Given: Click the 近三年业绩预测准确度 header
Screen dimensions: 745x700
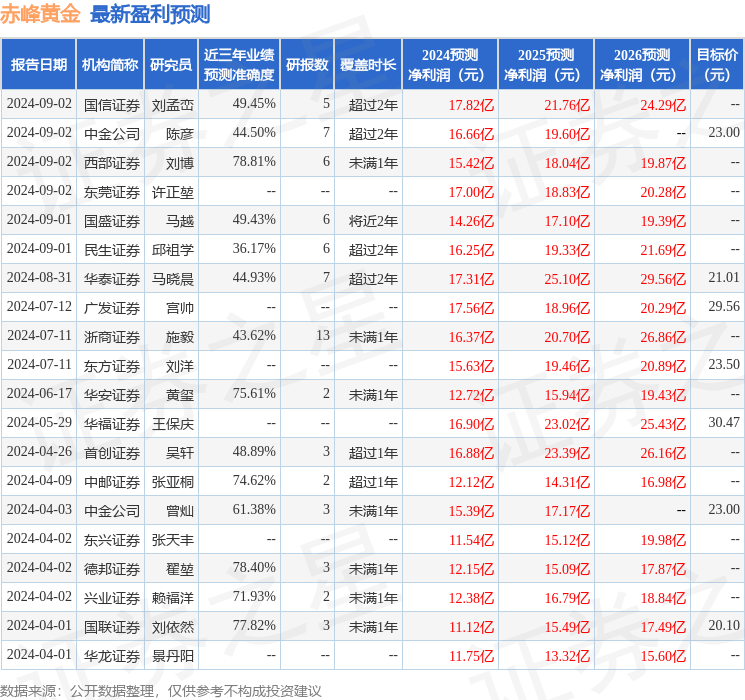Looking at the screenshot, I should coord(239,65).
